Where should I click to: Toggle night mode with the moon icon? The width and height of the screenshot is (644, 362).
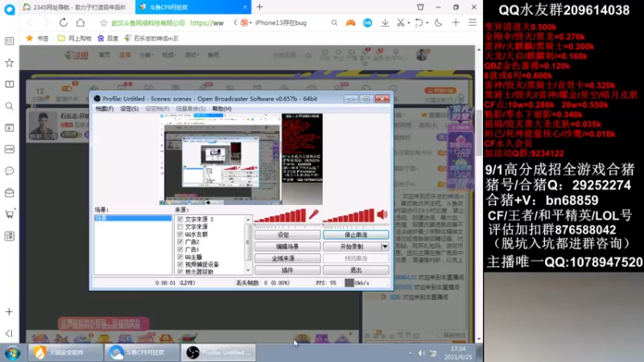pyautogui.click(x=438, y=23)
